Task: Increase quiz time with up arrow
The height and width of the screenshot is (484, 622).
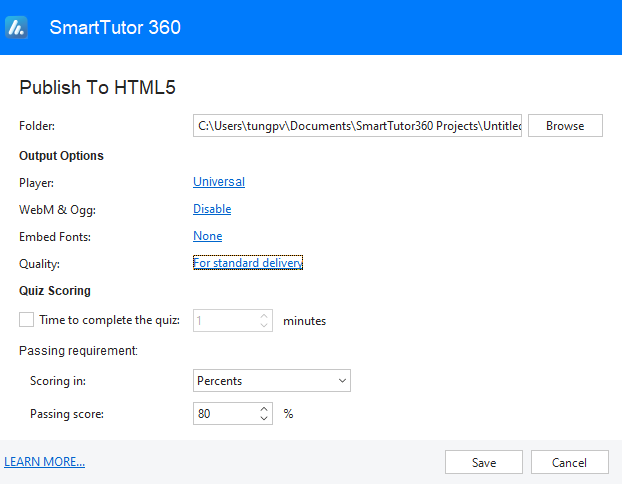Action: [264, 316]
